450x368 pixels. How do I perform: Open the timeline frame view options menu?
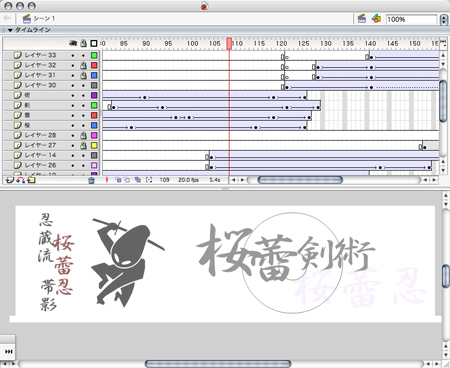tap(443, 42)
